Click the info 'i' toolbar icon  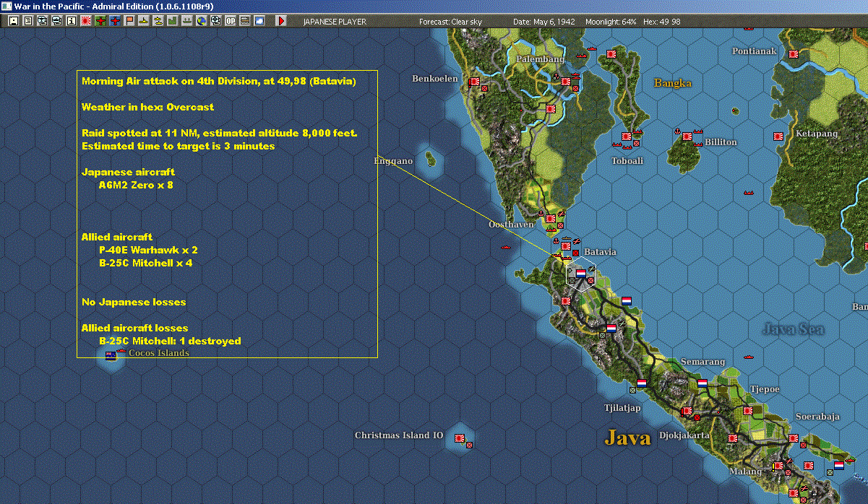click(71, 21)
